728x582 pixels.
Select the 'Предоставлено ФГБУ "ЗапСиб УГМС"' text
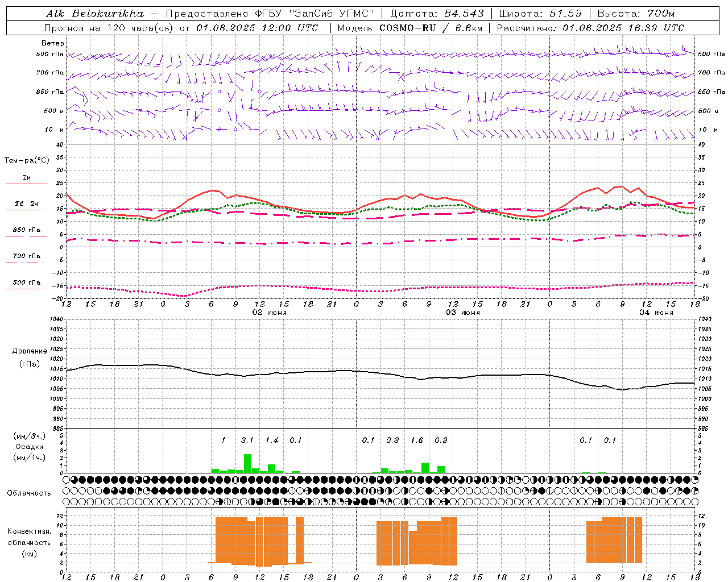point(270,14)
